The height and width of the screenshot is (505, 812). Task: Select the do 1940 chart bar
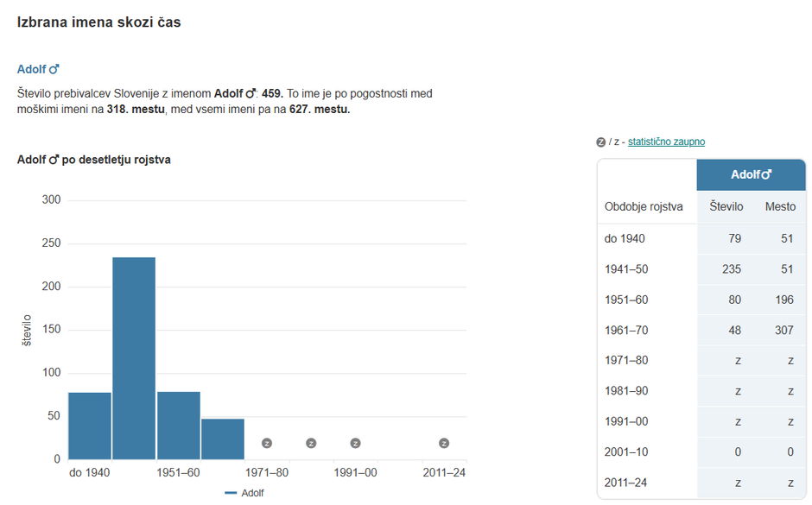(90, 425)
